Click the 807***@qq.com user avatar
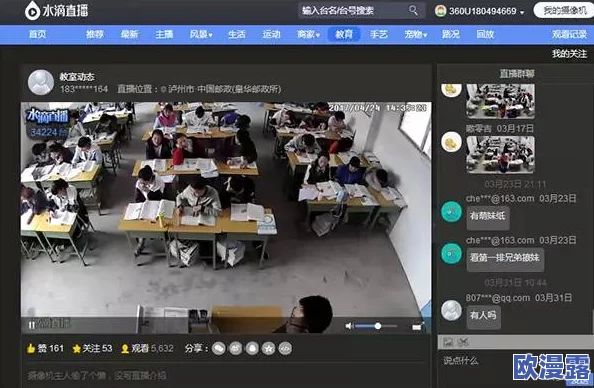 click(x=451, y=310)
